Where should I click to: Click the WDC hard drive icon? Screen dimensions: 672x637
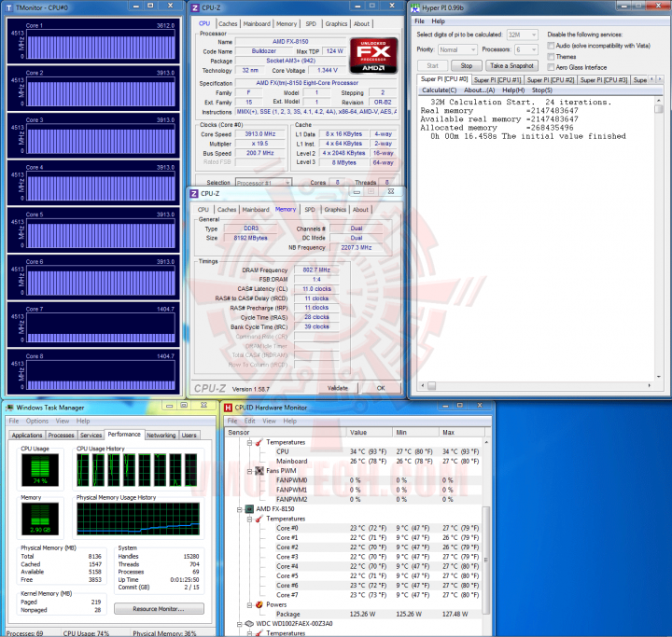click(x=249, y=624)
